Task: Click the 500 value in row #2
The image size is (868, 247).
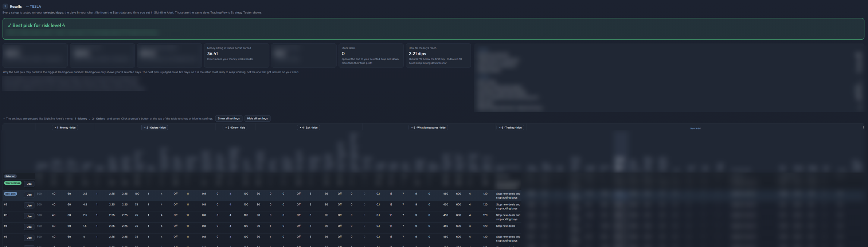Action: click(x=39, y=205)
